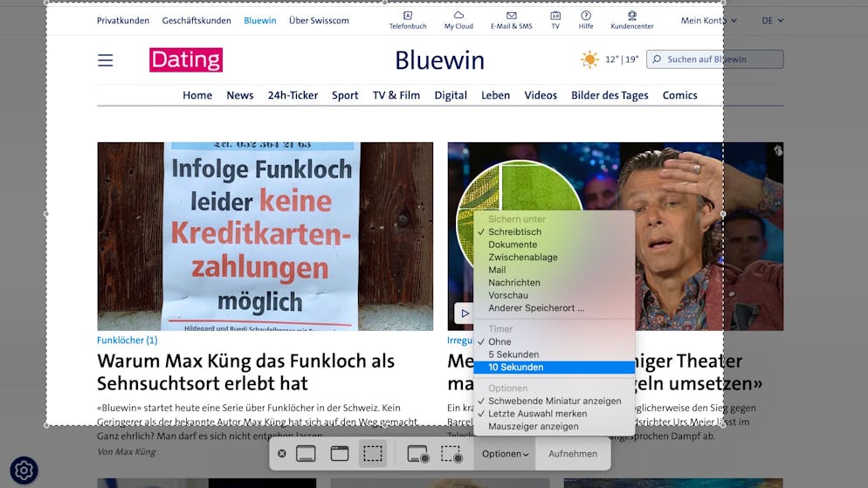Expand the DE language dropdown
The width and height of the screenshot is (868, 488).
tap(772, 20)
